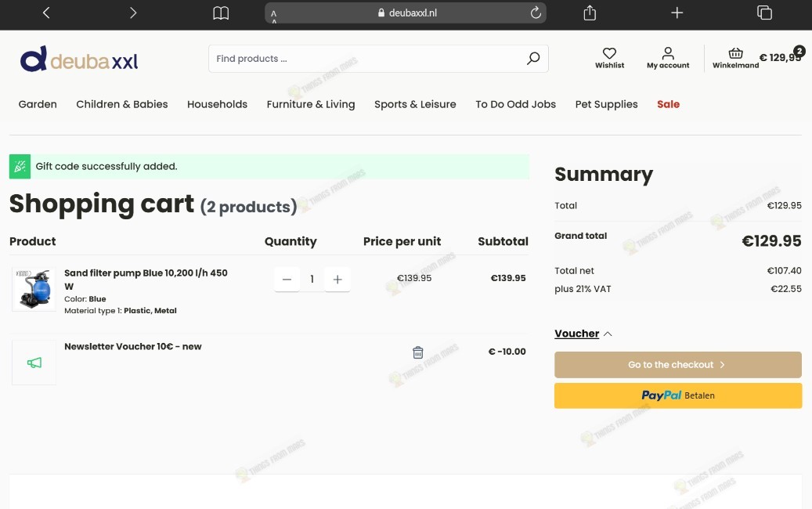Open the Winkelmand basket icon
Image resolution: width=812 pixels, height=509 pixels.
pos(735,53)
